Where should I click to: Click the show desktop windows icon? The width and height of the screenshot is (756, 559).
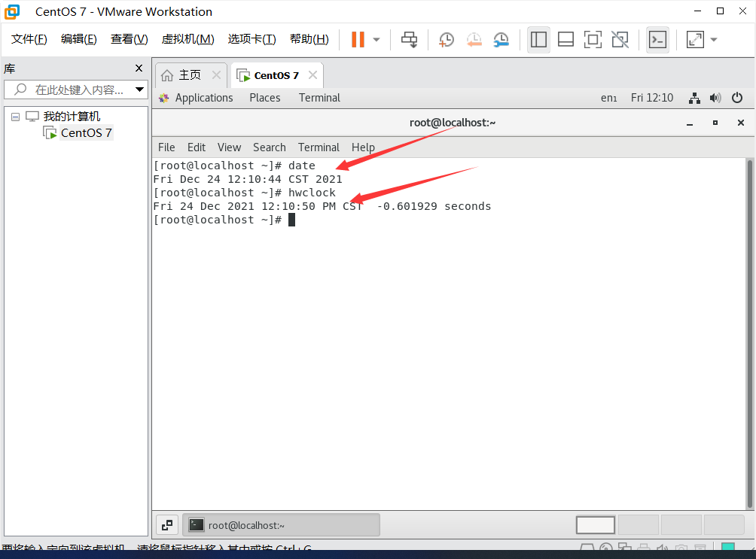coord(167,525)
